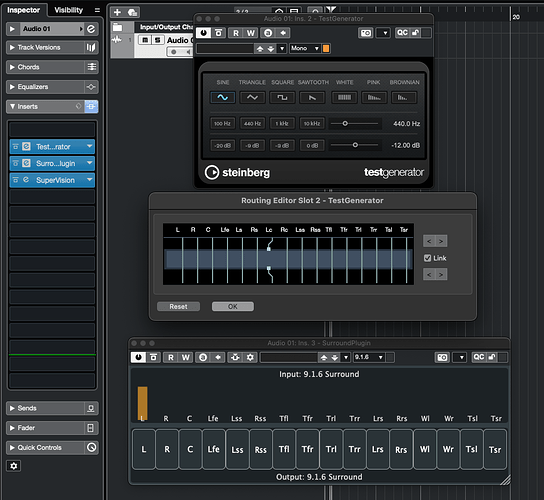544x500 pixels.
Task: Enable Write automation W in SurroundPlugin
Action: click(x=186, y=357)
